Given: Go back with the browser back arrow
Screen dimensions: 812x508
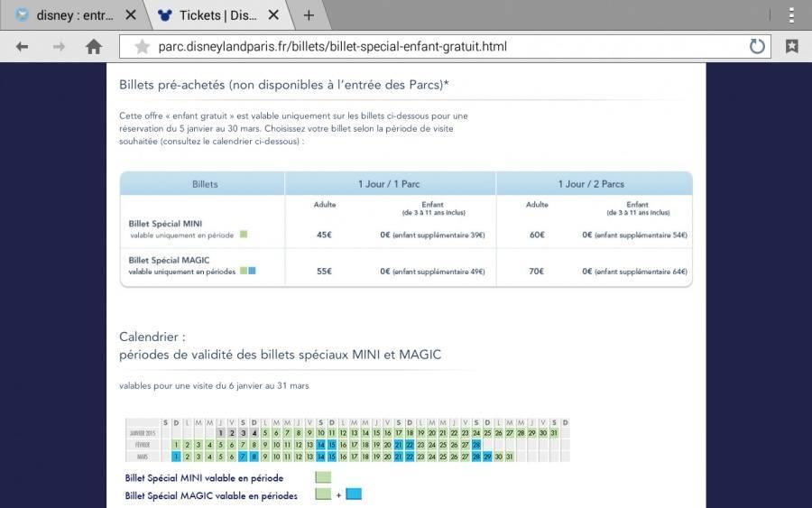Looking at the screenshot, I should (22, 47).
